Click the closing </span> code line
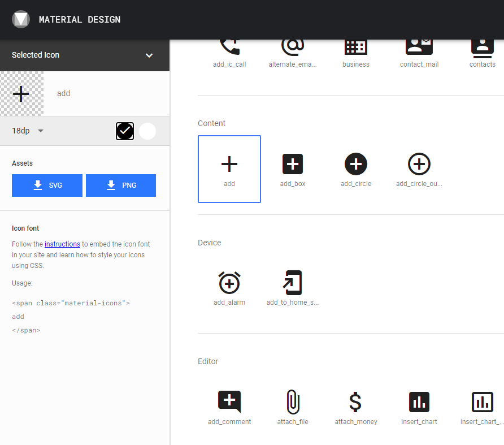Screen dimensions: 504x445 (26, 330)
